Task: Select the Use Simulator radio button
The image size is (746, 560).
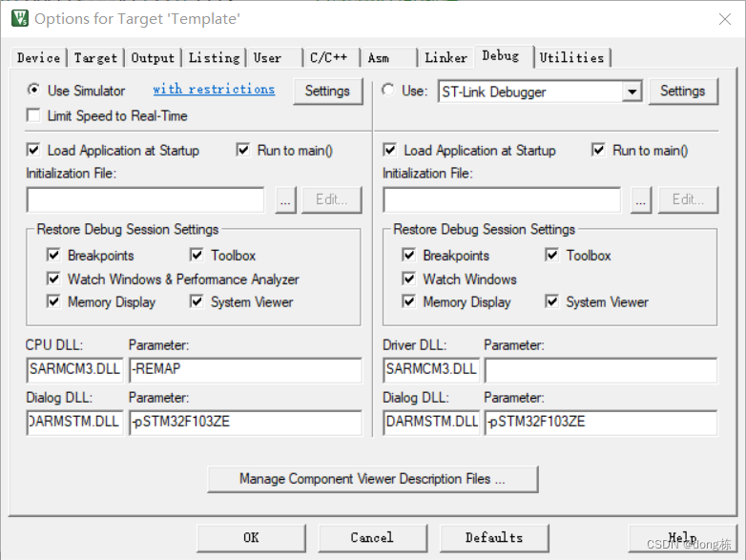Action: click(x=33, y=90)
